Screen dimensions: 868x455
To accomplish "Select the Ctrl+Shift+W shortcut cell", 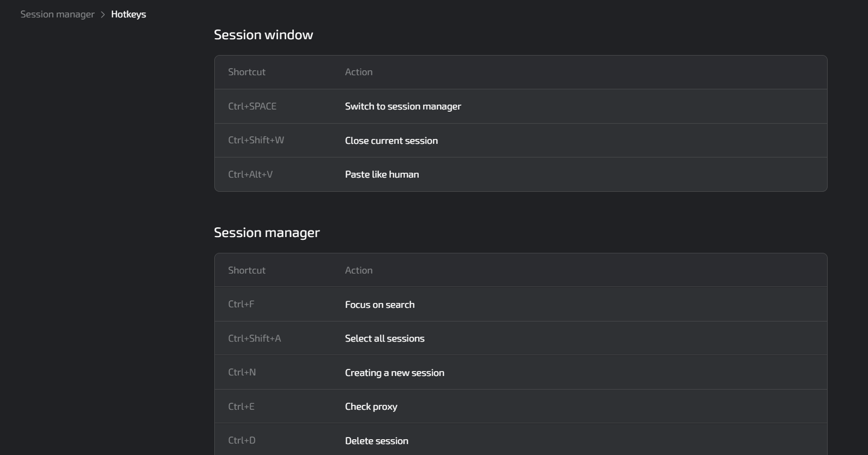I will pyautogui.click(x=255, y=140).
